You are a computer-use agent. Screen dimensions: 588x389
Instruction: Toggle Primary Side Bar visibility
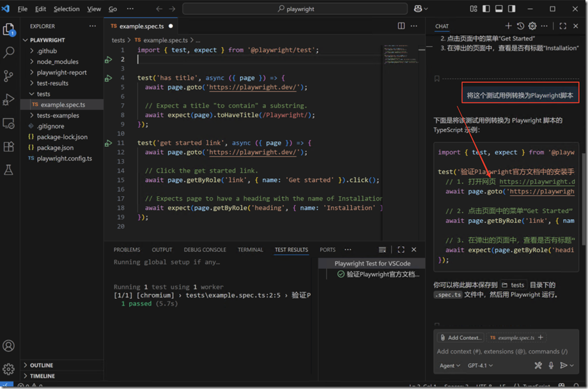(x=486, y=8)
